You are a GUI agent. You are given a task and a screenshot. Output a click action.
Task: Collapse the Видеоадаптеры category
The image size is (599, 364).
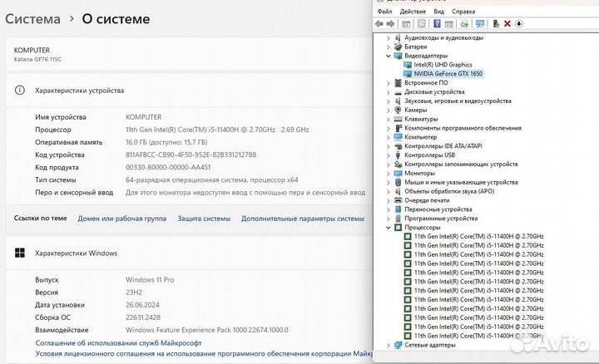pos(389,56)
